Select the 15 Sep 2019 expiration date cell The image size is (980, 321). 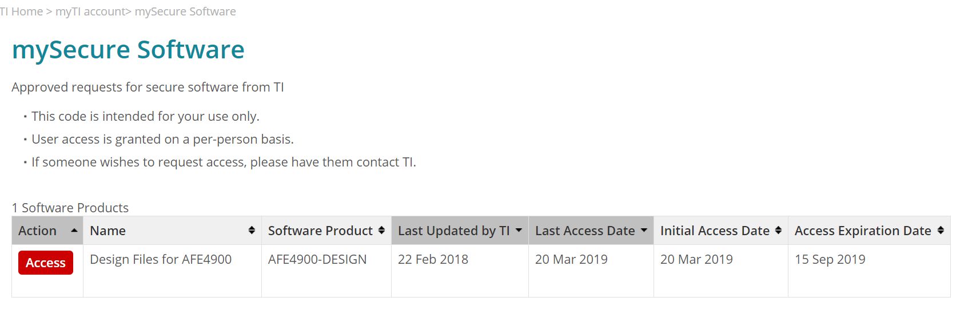830,260
